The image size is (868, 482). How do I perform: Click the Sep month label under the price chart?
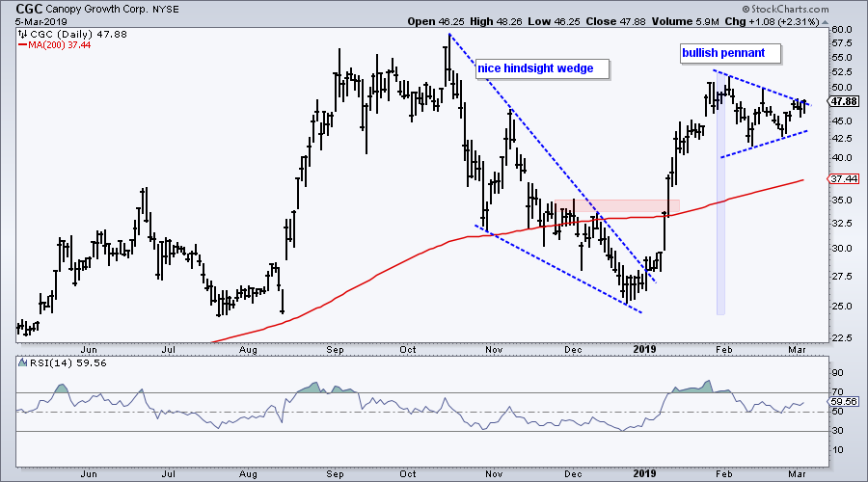pos(335,350)
